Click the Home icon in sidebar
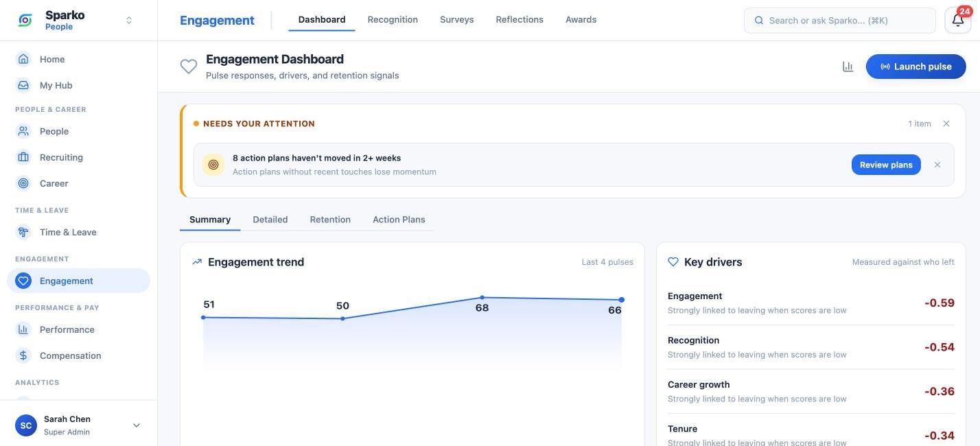 click(x=23, y=59)
